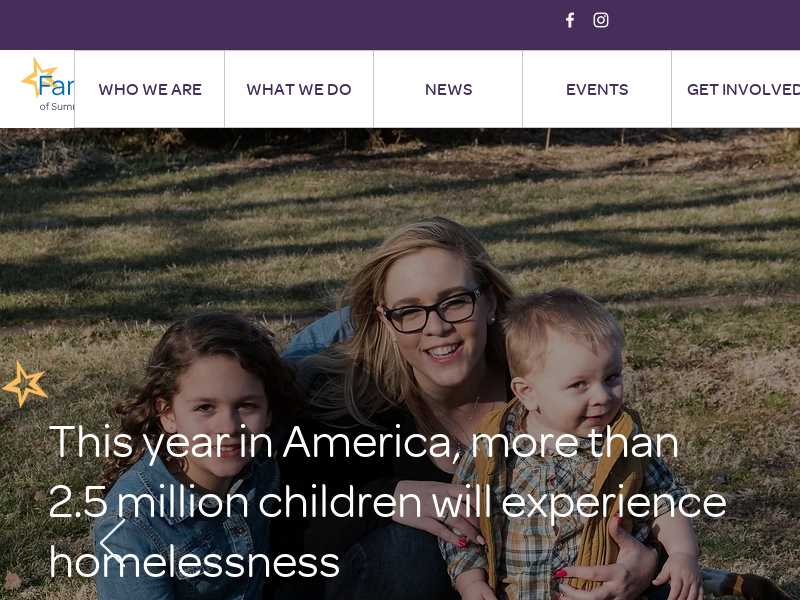Open the WHO WE ARE menu

coord(150,89)
